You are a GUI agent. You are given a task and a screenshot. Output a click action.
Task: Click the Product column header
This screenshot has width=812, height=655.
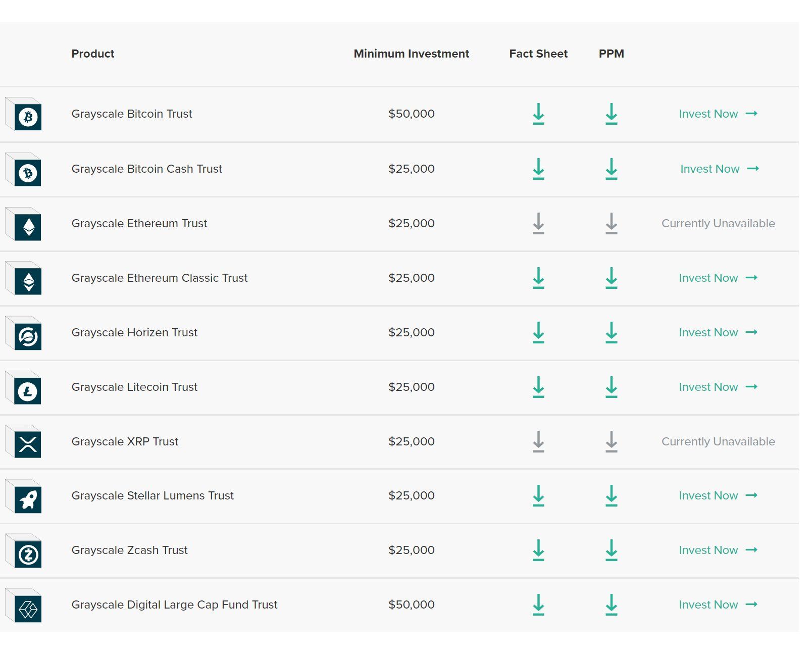[93, 54]
